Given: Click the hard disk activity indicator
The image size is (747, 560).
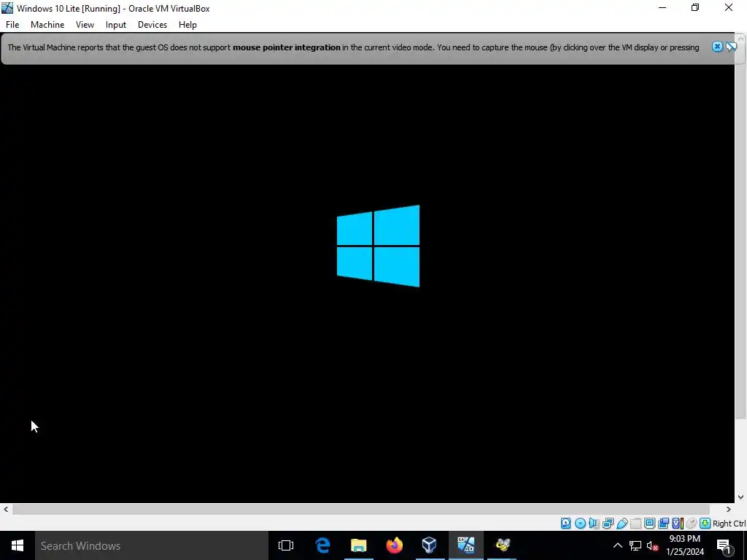Looking at the screenshot, I should click(x=565, y=524).
